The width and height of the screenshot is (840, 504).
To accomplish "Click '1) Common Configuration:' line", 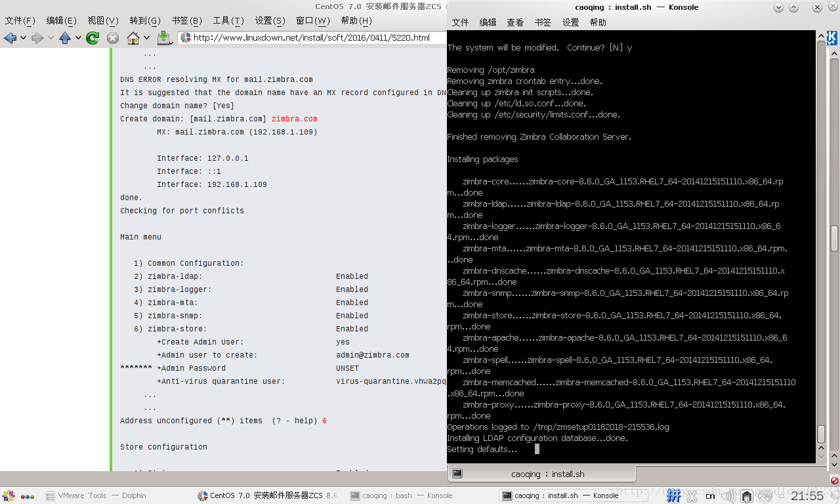I will (189, 263).
